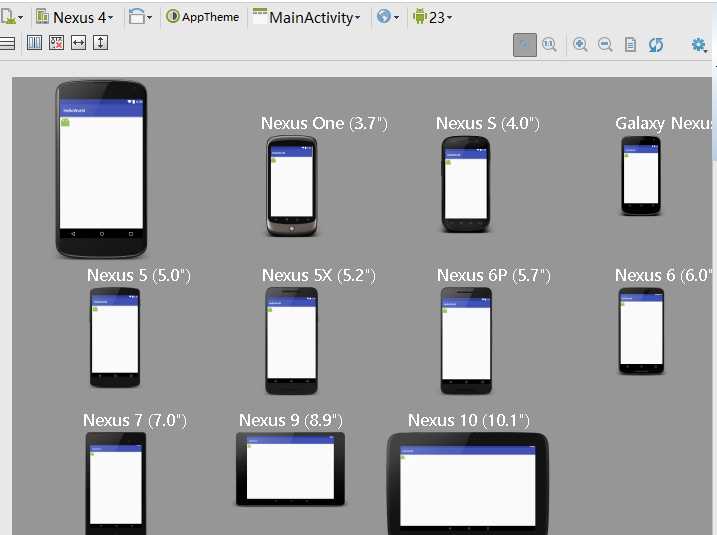This screenshot has height=535, width=717.
Task: Click the zoom in magnifier icon
Action: click(x=580, y=45)
